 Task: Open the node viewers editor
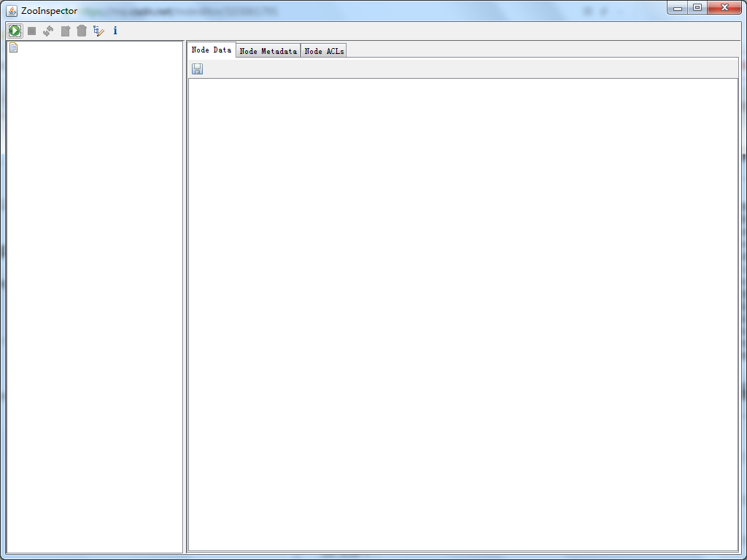click(x=98, y=31)
